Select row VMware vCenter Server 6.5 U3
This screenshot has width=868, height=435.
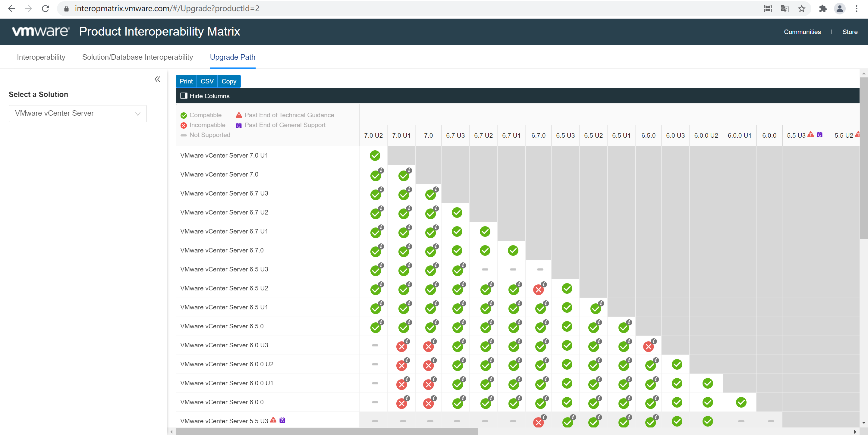click(268, 269)
